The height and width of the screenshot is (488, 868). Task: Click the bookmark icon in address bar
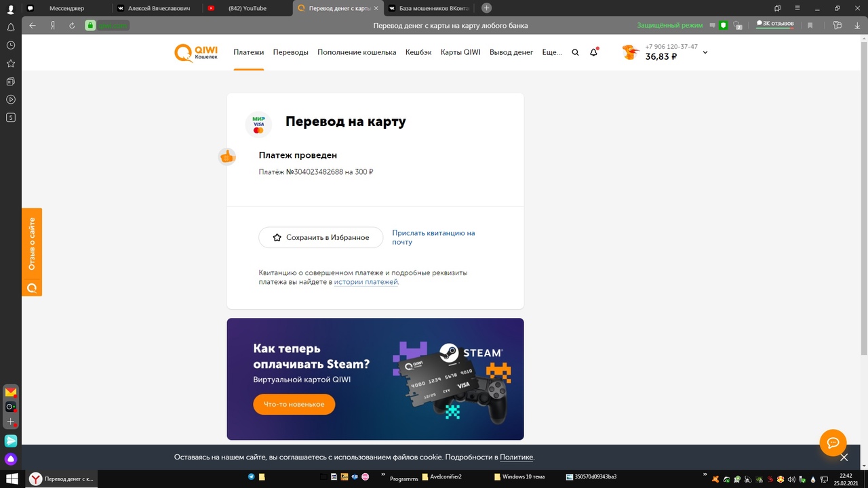click(810, 26)
